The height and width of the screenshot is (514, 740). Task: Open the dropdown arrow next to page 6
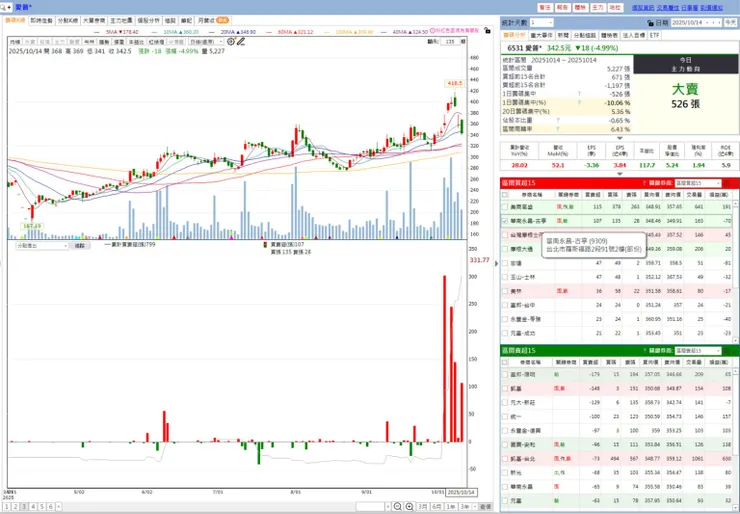59,506
